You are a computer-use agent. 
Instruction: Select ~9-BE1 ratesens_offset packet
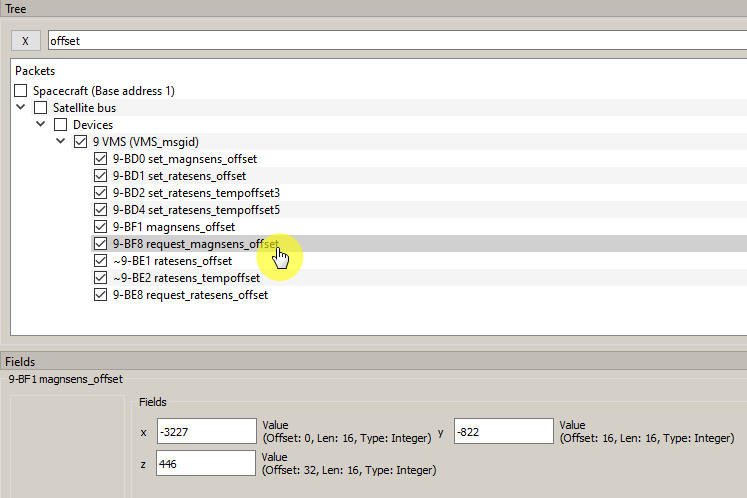(172, 261)
